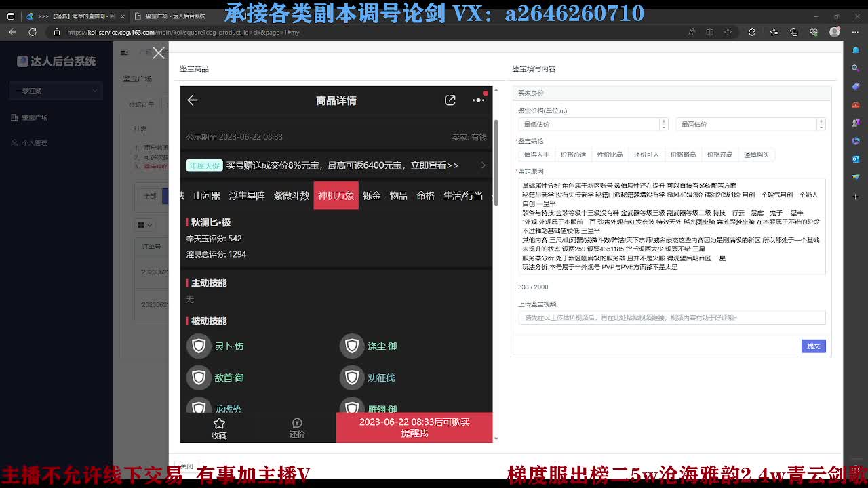Add a sidebar app with plus icon
The width and height of the screenshot is (868, 488).
[x=856, y=196]
